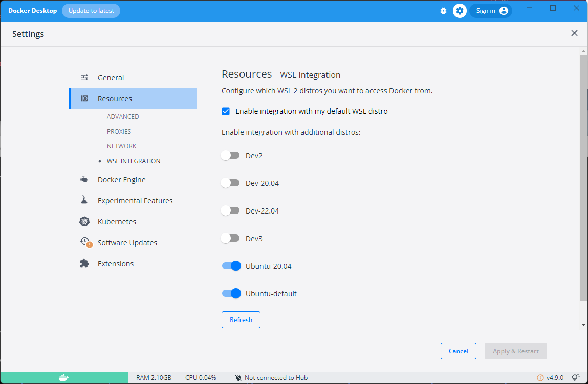
Task: Click the Ubuntu-20.04 distro label
Action: point(269,266)
